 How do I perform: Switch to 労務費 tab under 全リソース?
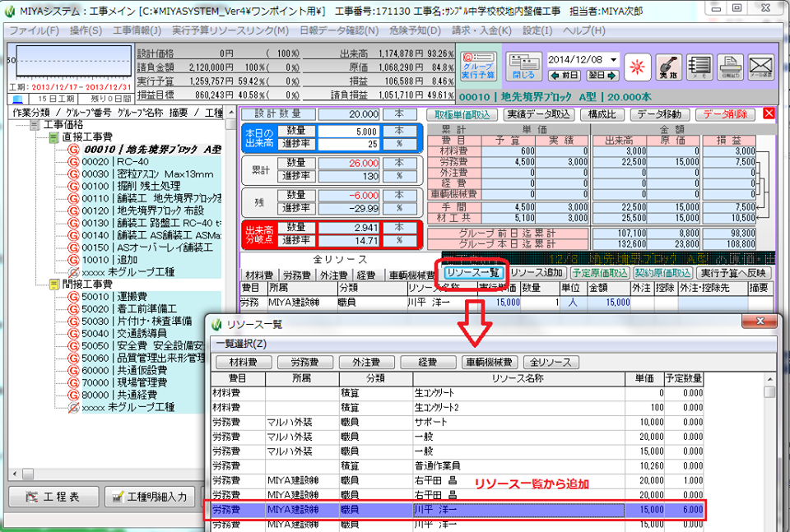[297, 275]
